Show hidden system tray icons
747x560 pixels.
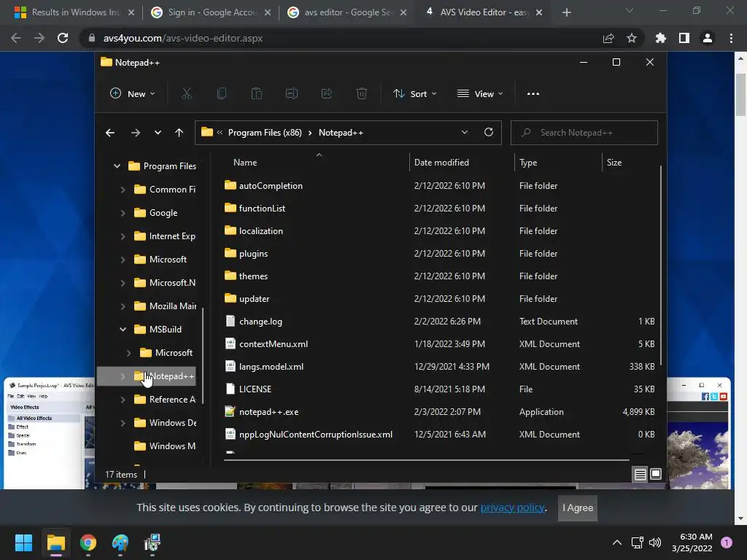coord(617,542)
